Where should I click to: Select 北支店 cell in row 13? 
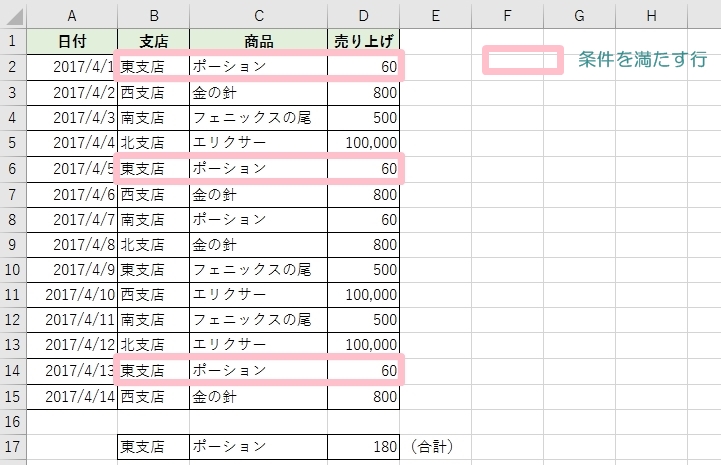(x=154, y=345)
